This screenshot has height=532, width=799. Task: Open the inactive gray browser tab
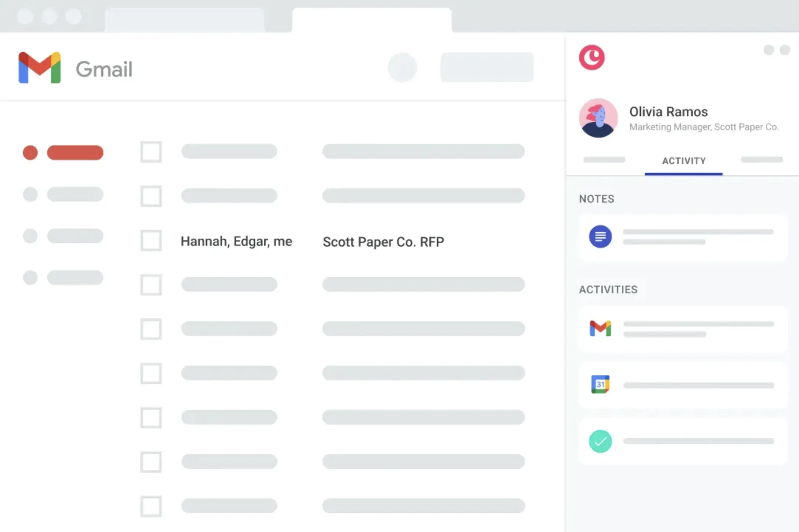pos(184,20)
